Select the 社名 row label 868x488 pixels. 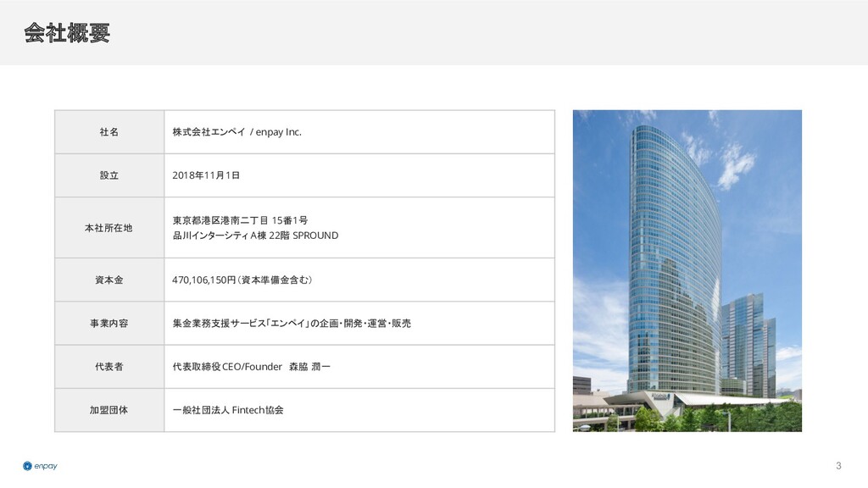(109, 131)
